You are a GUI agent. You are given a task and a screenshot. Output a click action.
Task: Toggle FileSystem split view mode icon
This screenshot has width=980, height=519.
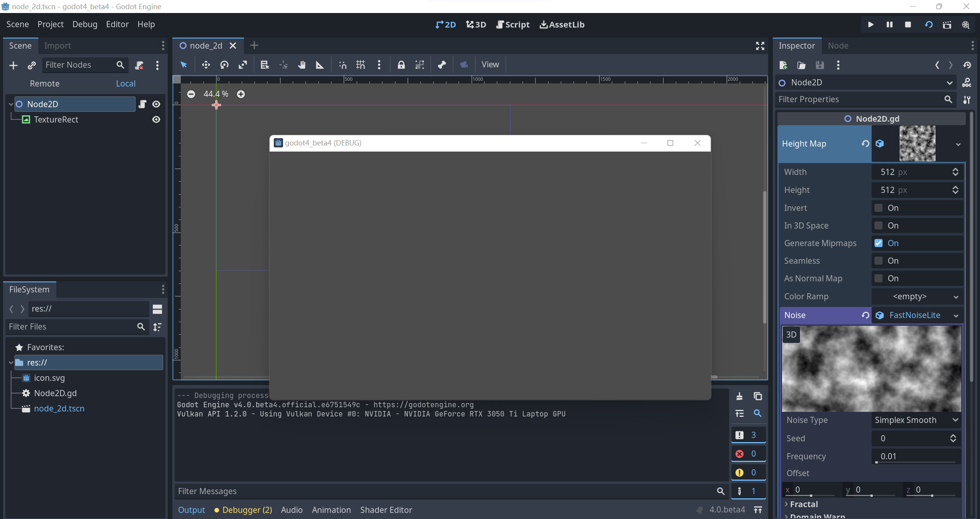pos(157,309)
